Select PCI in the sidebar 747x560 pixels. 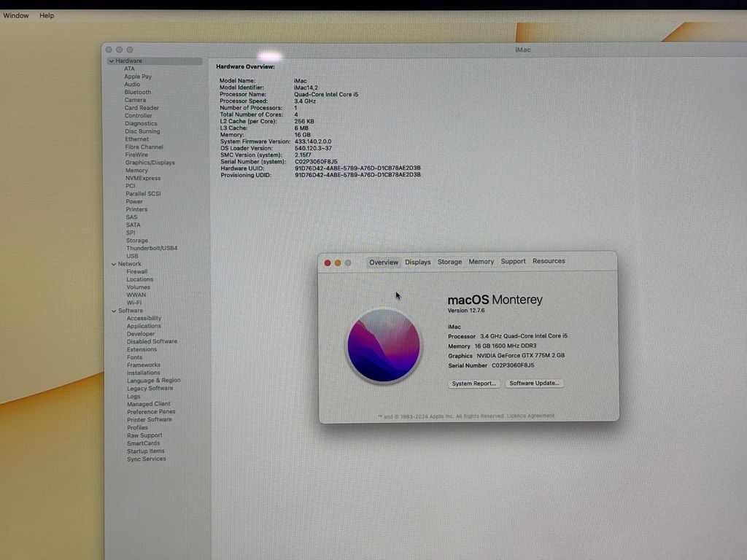130,186
